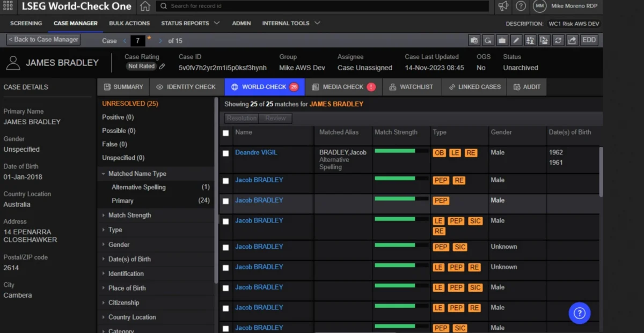
Task: Expand the Match Strength filter
Action: point(129,215)
